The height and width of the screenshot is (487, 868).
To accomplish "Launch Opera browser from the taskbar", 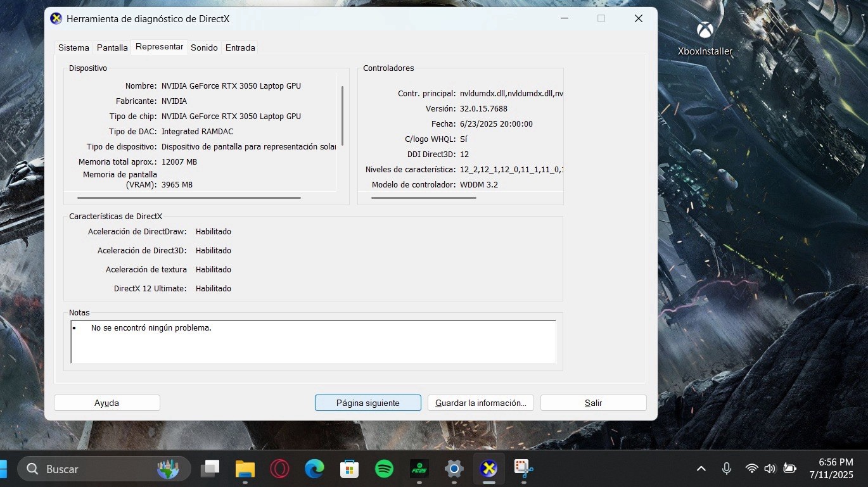I will [280, 469].
